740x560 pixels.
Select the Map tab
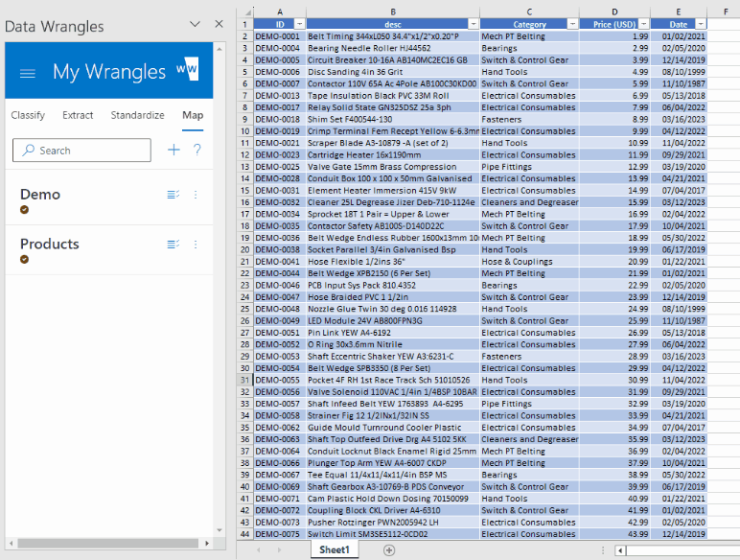tap(193, 115)
